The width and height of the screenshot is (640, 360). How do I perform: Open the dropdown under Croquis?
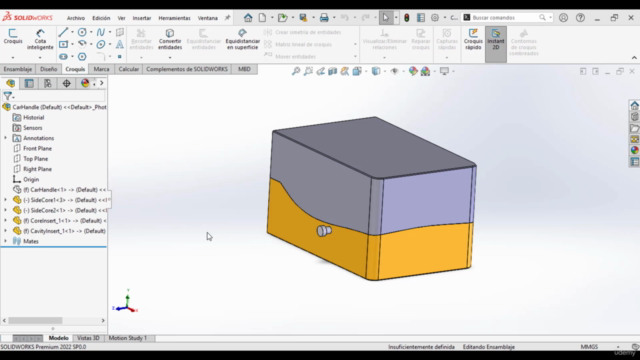click(13, 58)
